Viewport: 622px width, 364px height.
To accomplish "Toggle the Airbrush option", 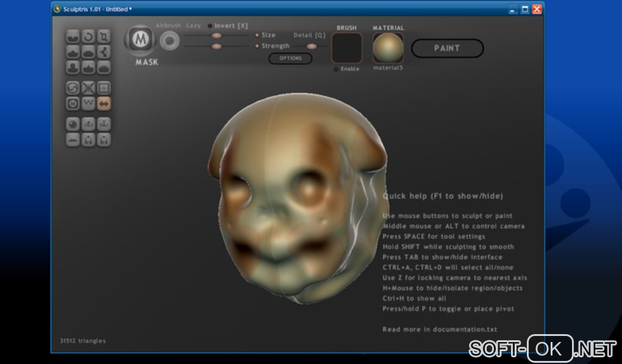I will coord(168,26).
